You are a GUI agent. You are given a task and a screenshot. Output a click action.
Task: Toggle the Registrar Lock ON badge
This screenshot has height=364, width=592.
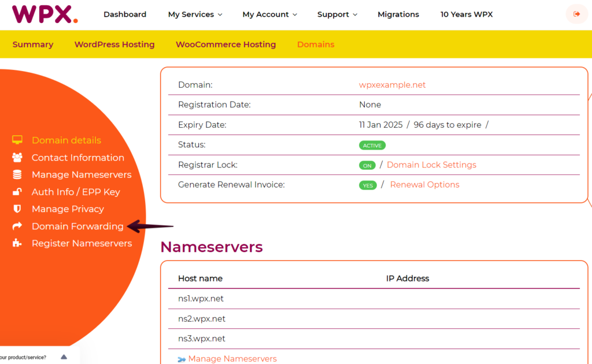(x=367, y=165)
